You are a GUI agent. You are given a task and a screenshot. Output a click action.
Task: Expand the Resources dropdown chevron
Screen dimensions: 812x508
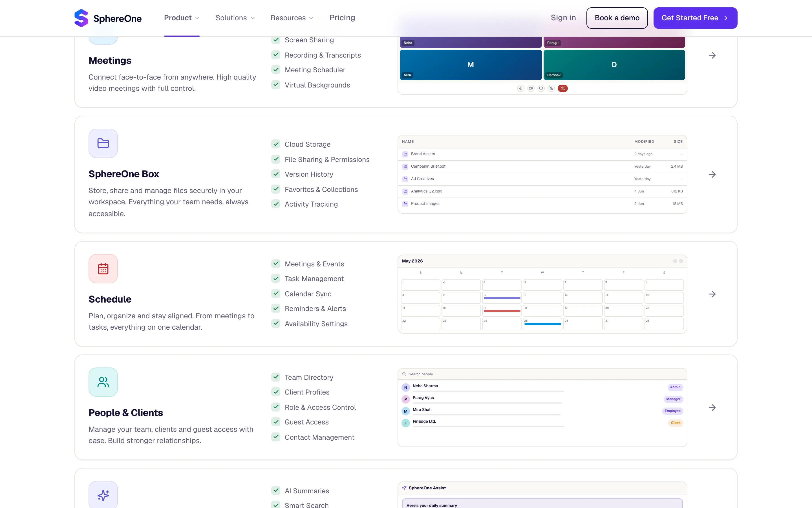(311, 18)
